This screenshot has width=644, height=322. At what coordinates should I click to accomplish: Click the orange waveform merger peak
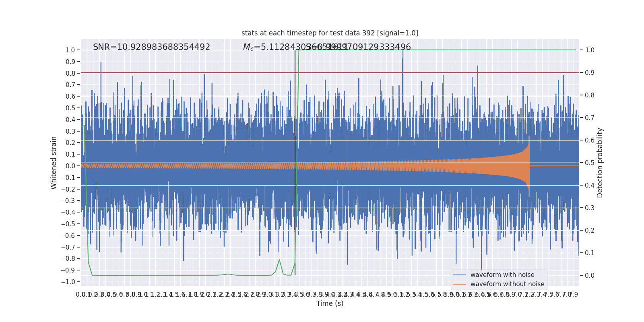[x=529, y=139]
